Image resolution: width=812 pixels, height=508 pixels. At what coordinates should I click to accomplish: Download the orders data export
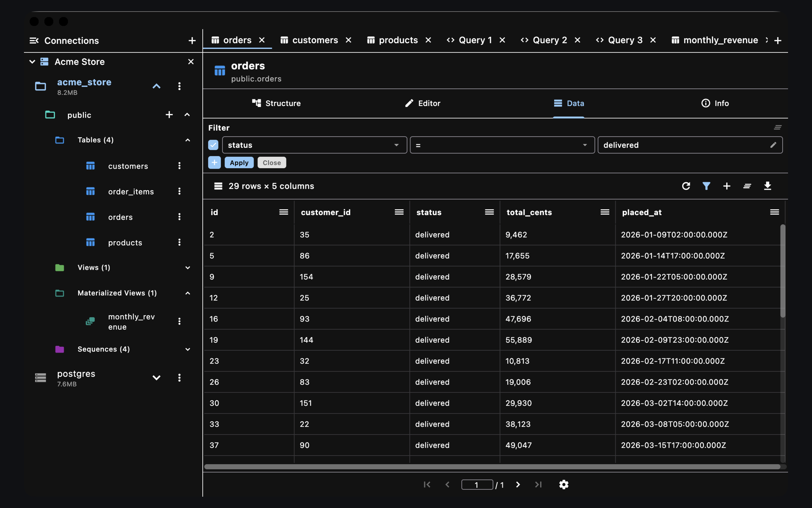(767, 186)
